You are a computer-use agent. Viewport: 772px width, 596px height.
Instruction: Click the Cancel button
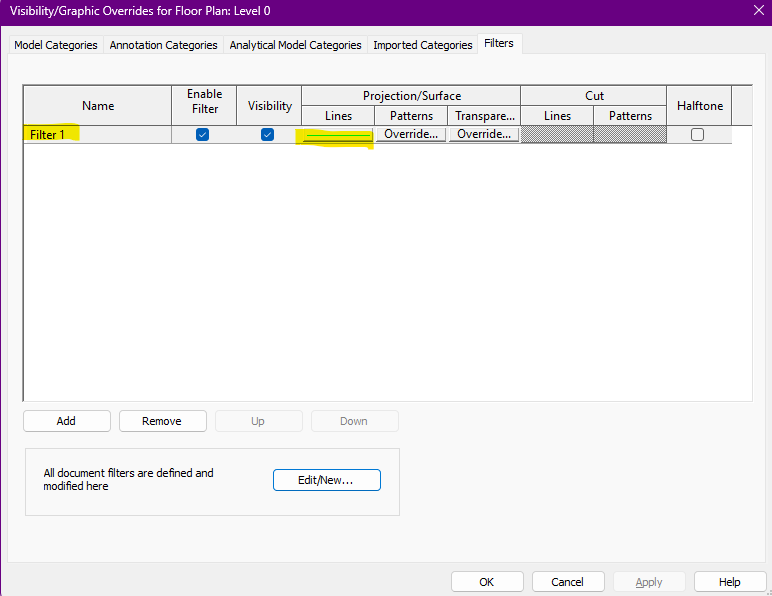[568, 582]
